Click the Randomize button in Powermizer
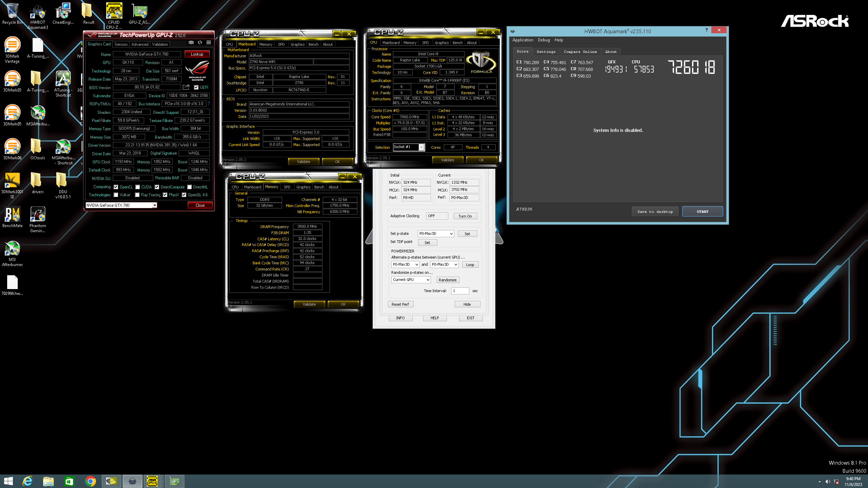868x488 pixels. (448, 280)
